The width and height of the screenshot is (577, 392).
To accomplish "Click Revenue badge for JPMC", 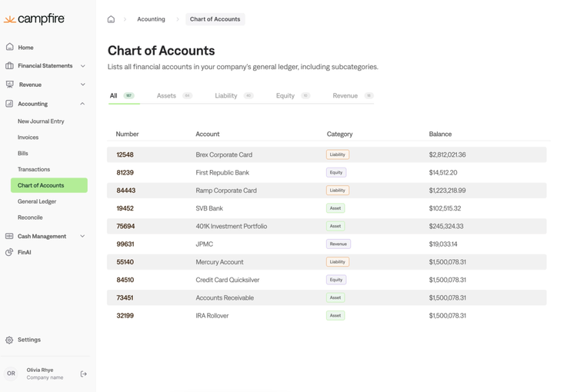I will [x=339, y=244].
